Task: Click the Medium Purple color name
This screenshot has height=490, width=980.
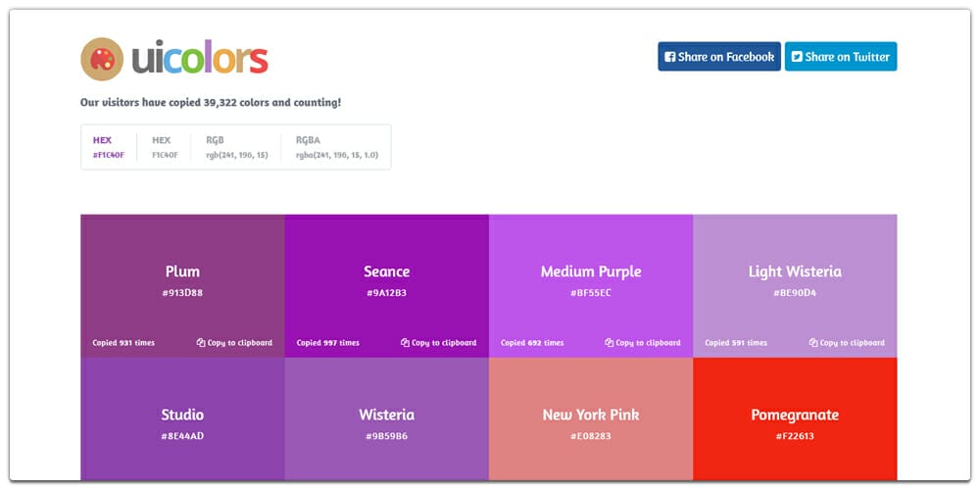Action: click(590, 271)
